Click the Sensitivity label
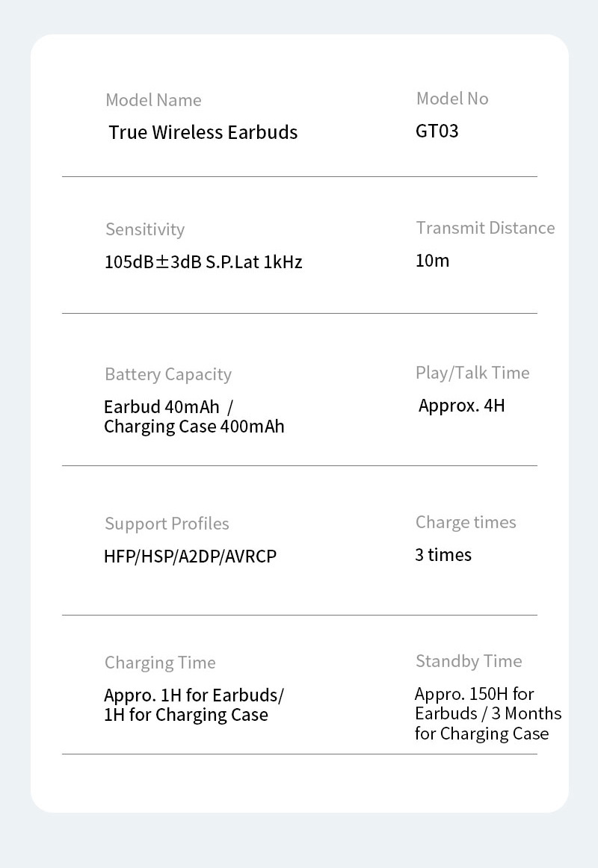The image size is (598, 868). pyautogui.click(x=144, y=229)
